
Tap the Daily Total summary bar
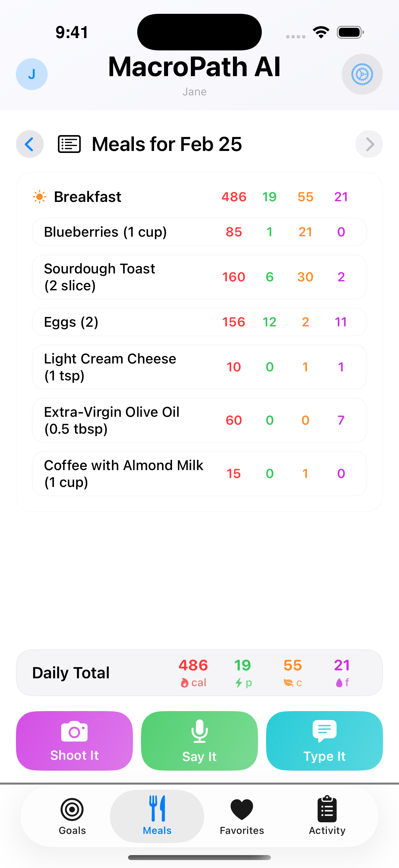[x=199, y=673]
